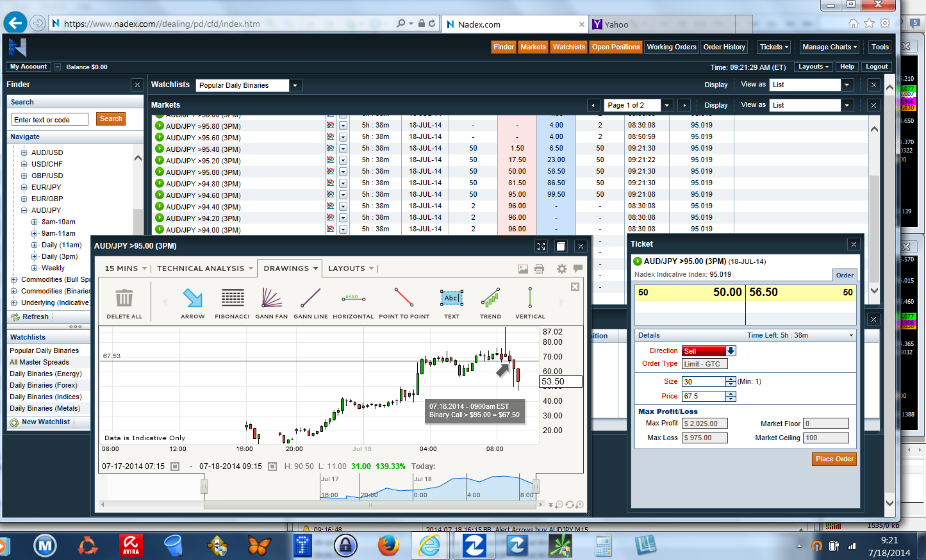926x560 pixels.
Task: Open the end date calendar picker
Action: [x=272, y=466]
